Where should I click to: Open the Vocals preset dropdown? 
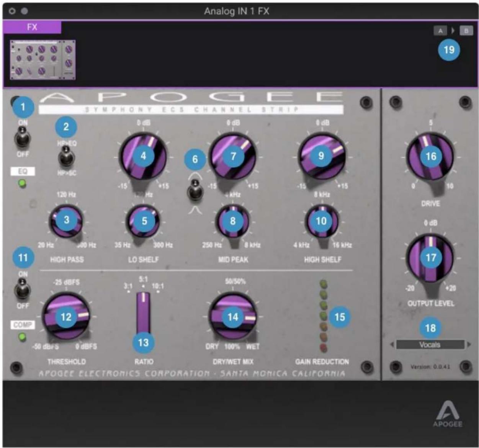coord(430,345)
